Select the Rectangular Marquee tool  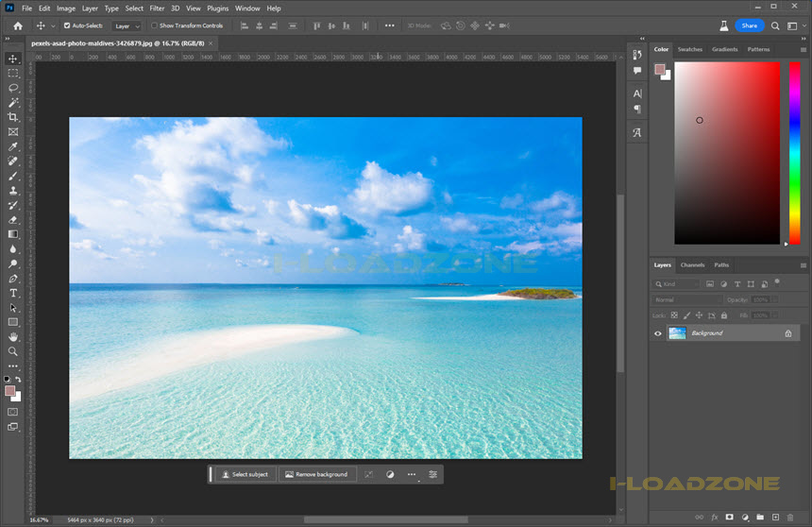[13, 73]
